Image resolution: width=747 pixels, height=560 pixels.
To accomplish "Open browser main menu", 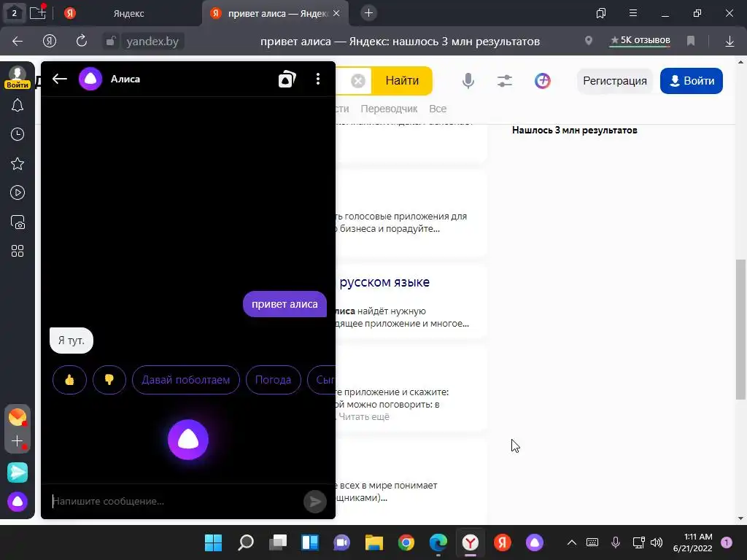I will [x=632, y=13].
